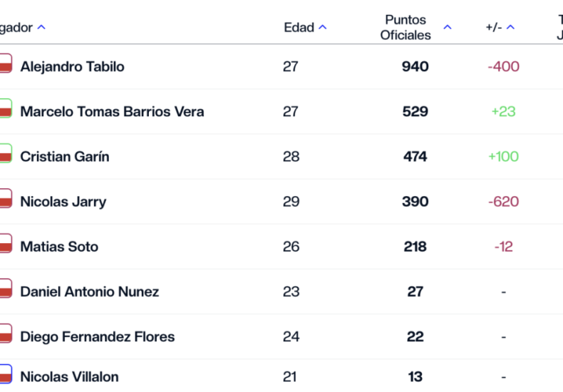Click the Edad column header label
563x392 pixels.
[299, 27]
